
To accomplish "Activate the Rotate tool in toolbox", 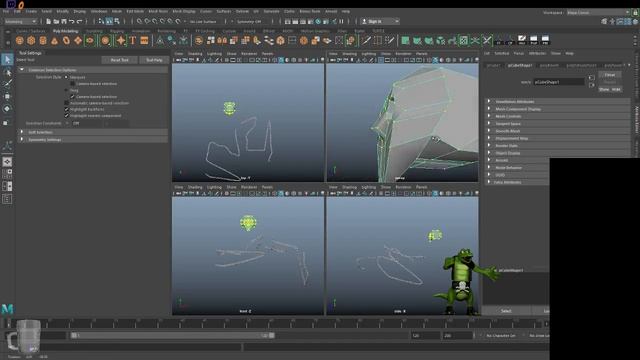I will click(7, 109).
